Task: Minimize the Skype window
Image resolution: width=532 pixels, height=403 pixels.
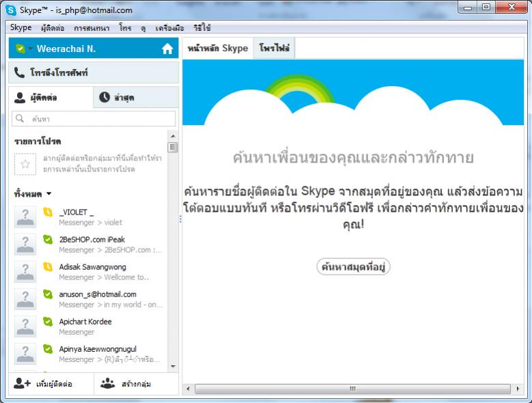Action: click(468, 8)
